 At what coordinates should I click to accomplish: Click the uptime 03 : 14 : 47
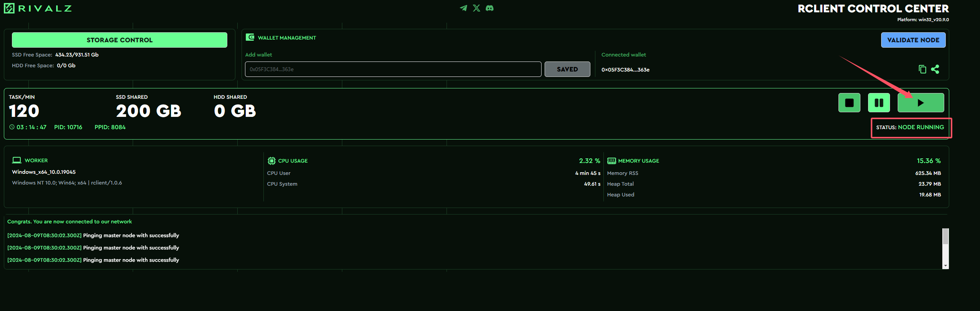pos(32,127)
